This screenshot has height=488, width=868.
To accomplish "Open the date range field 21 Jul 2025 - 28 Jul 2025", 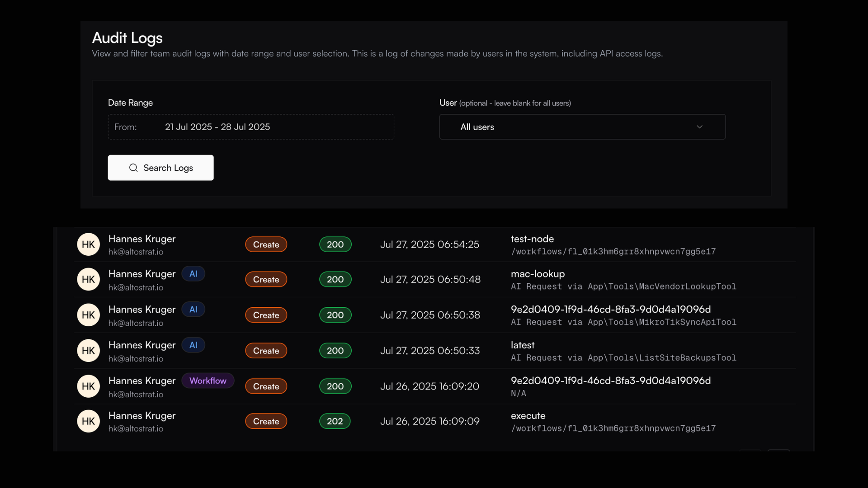I will 251,127.
